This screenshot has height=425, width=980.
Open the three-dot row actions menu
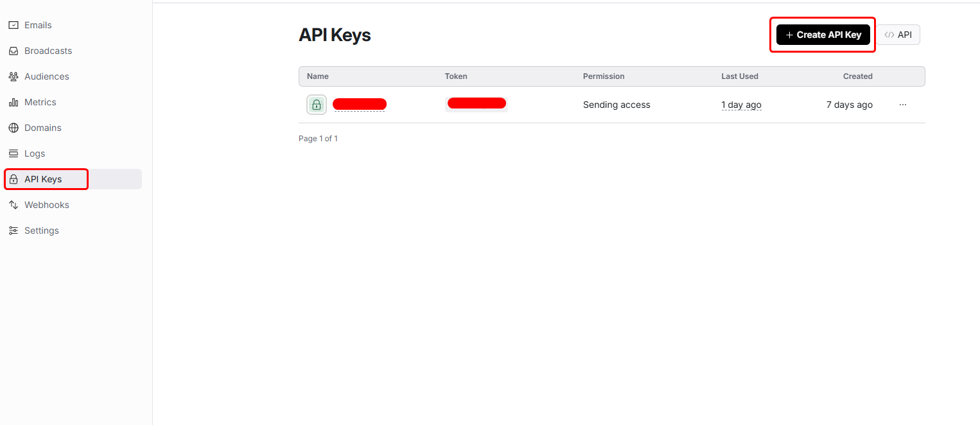pyautogui.click(x=903, y=105)
